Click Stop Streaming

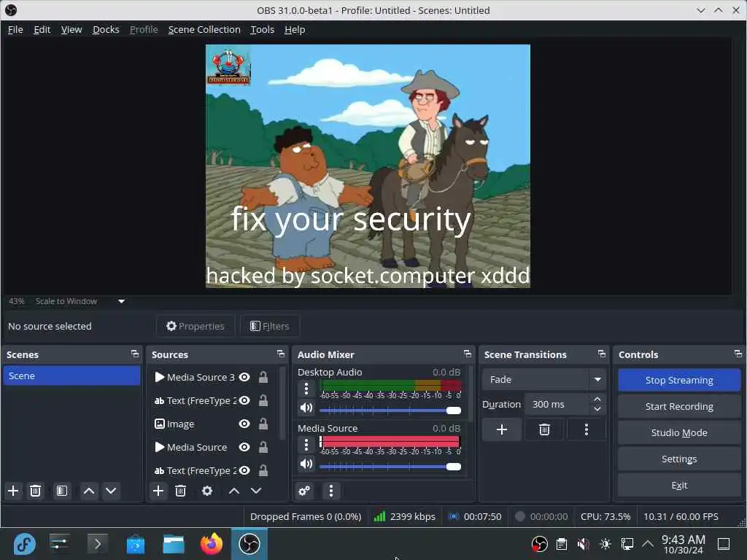click(x=679, y=380)
